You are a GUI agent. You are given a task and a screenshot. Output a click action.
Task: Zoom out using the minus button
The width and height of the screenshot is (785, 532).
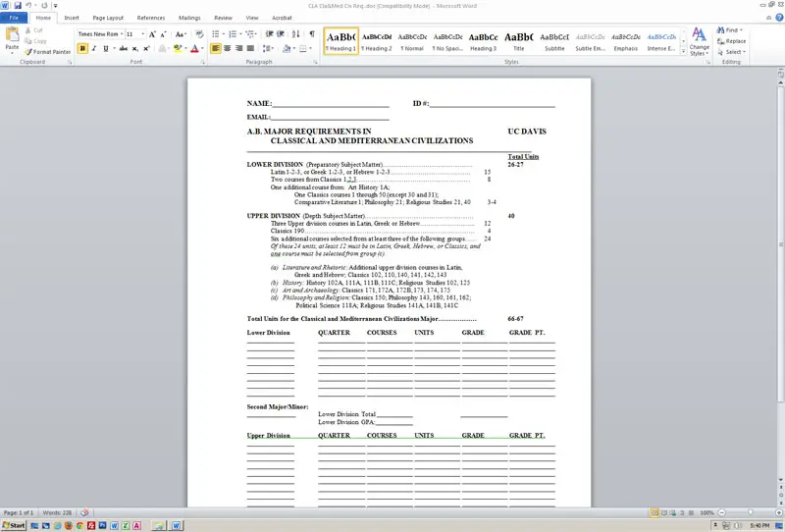pos(722,512)
